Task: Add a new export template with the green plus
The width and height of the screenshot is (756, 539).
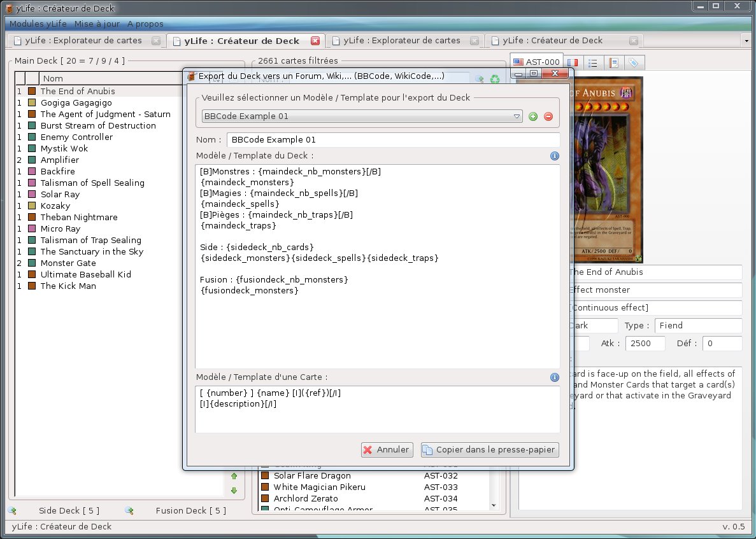Action: 533,116
